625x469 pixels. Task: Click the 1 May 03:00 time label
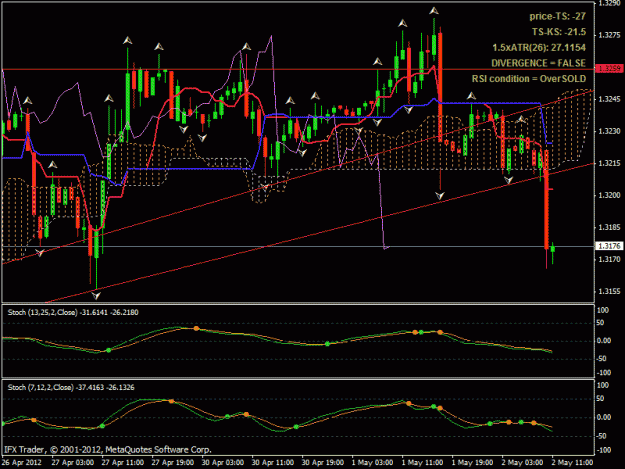coord(372,463)
